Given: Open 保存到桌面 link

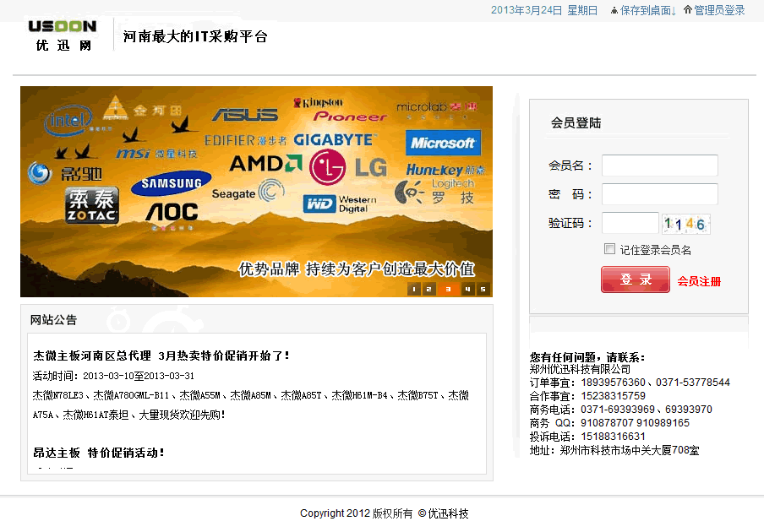Looking at the screenshot, I should pyautogui.click(x=647, y=10).
